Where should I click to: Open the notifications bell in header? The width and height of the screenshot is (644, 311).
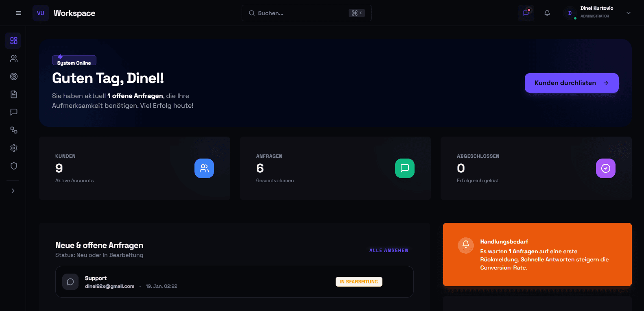(x=547, y=13)
